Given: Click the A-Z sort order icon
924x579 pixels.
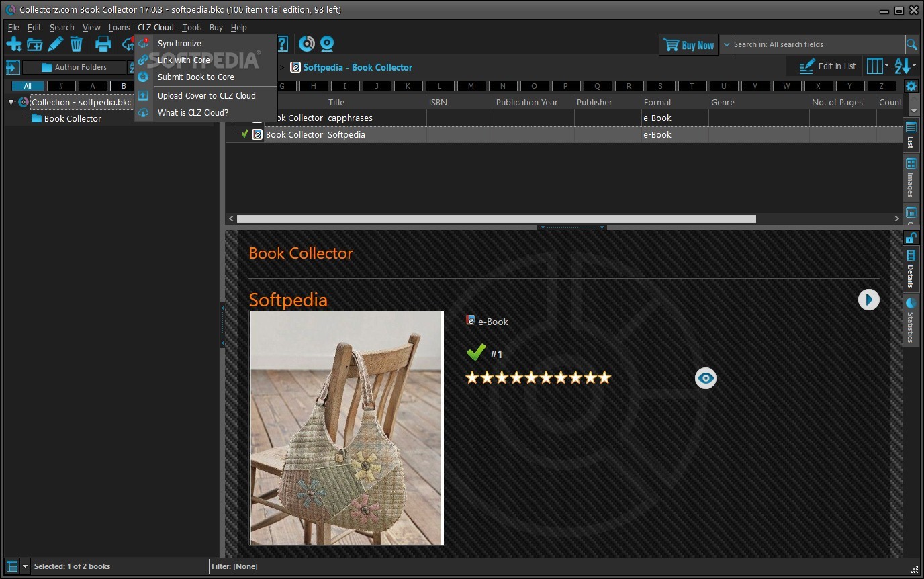Looking at the screenshot, I should point(902,66).
